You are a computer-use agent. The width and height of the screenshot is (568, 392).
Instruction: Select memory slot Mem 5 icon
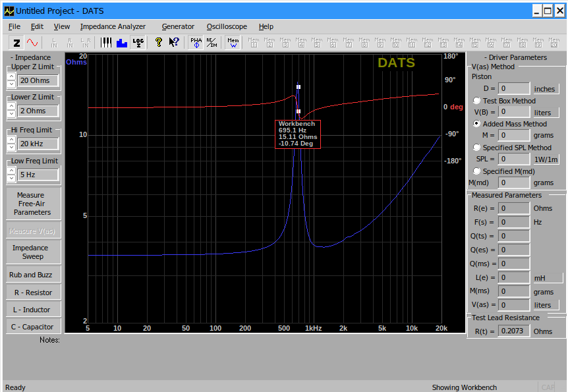pos(317,43)
